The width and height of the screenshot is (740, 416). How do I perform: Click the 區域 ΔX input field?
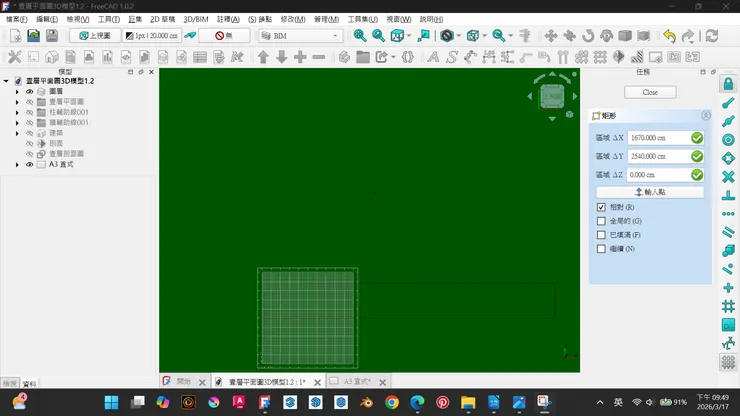(658, 138)
